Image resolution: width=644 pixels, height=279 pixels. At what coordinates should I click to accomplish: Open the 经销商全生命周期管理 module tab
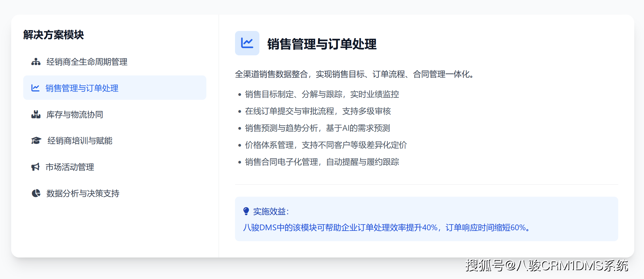[x=87, y=62]
